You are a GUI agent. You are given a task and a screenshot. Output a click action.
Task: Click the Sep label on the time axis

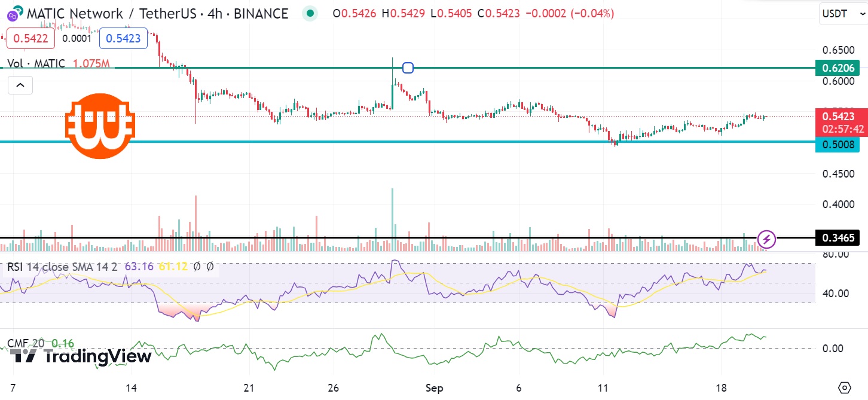[435, 387]
